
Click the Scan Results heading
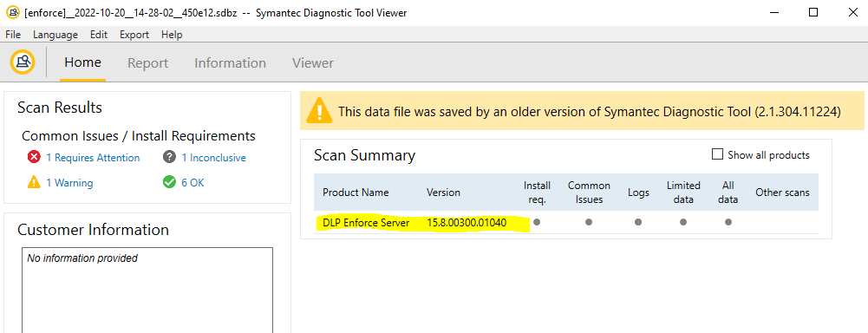coord(60,108)
